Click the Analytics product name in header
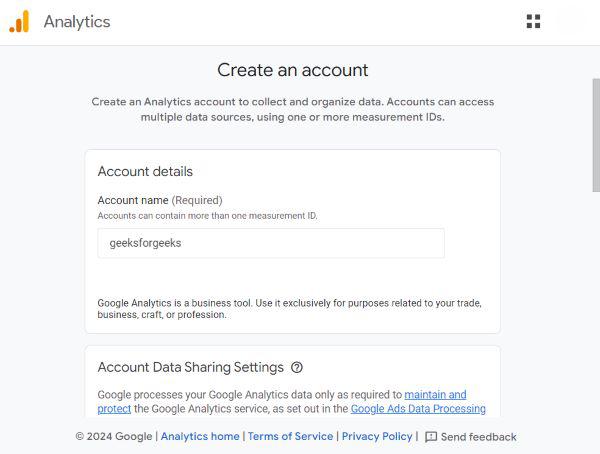Image resolution: width=600 pixels, height=454 pixels. pos(77,21)
